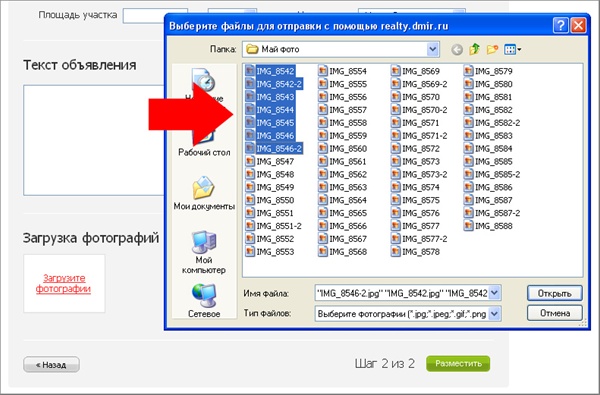This screenshot has height=395, width=600.
Task: Open the Мои документы sidebar location
Action: tap(204, 194)
